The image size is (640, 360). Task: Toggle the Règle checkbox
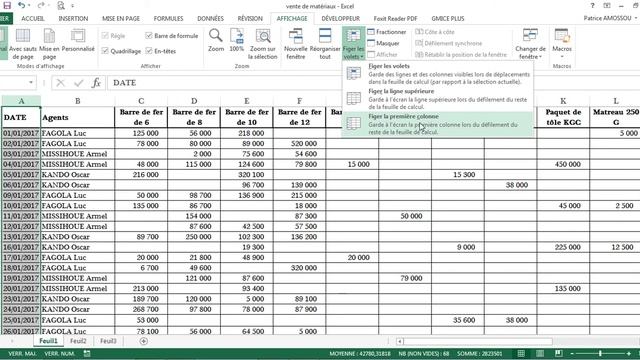click(x=105, y=36)
